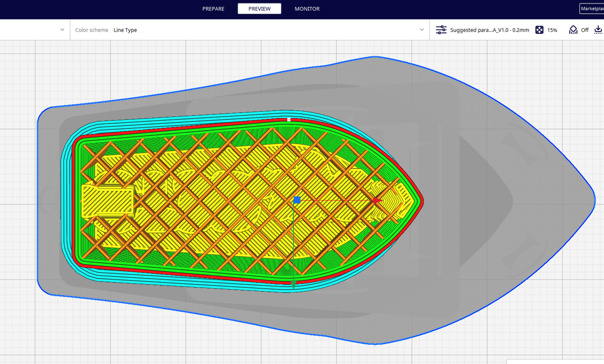
Task: Open the MONITOR tab
Action: click(x=307, y=9)
